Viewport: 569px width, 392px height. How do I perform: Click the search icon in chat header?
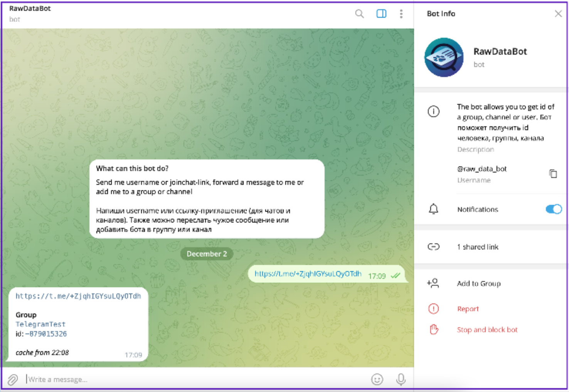coord(359,14)
